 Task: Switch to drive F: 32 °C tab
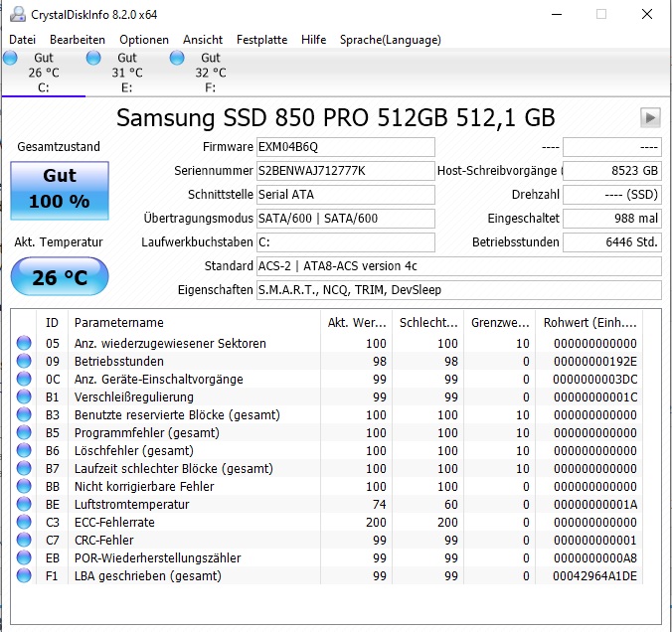pos(211,73)
